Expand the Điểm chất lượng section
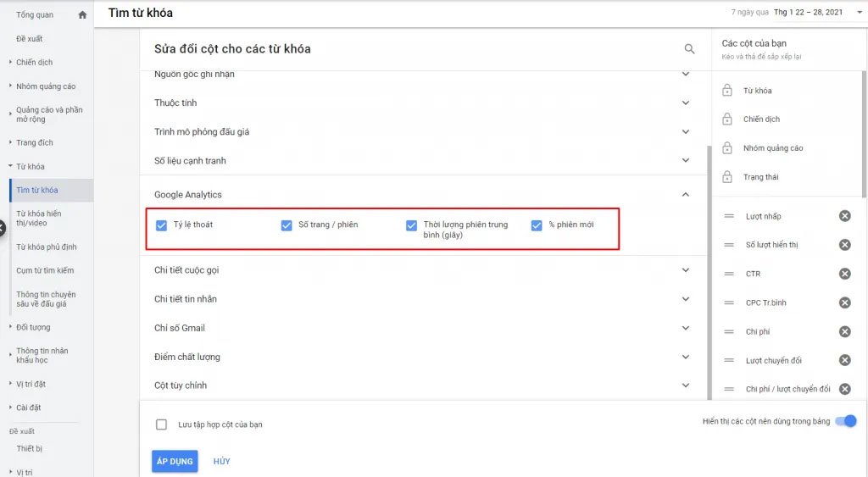Viewport: 868px width, 477px height. (685, 357)
